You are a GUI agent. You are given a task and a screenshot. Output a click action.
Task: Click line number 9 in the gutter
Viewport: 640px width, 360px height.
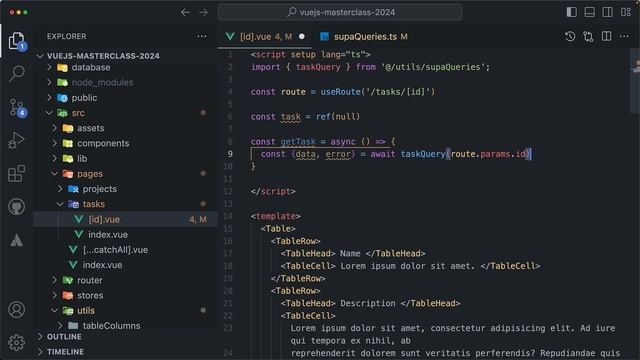coord(230,154)
